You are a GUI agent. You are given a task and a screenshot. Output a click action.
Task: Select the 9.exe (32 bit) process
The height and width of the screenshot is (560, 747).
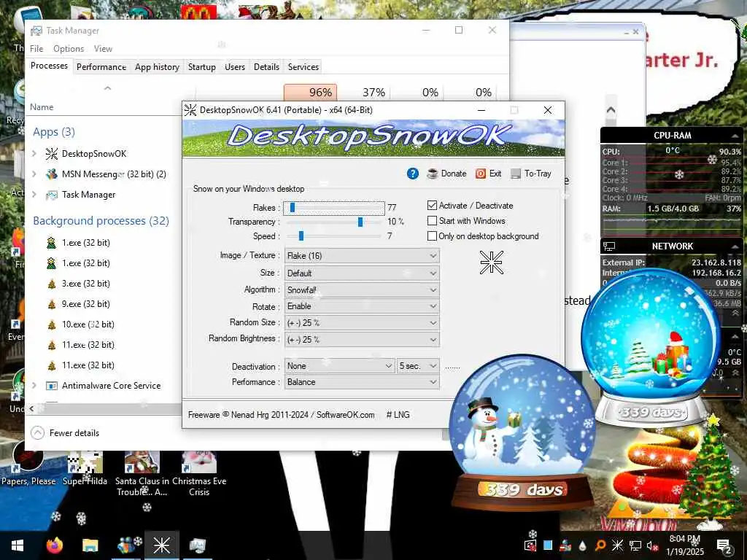click(86, 304)
